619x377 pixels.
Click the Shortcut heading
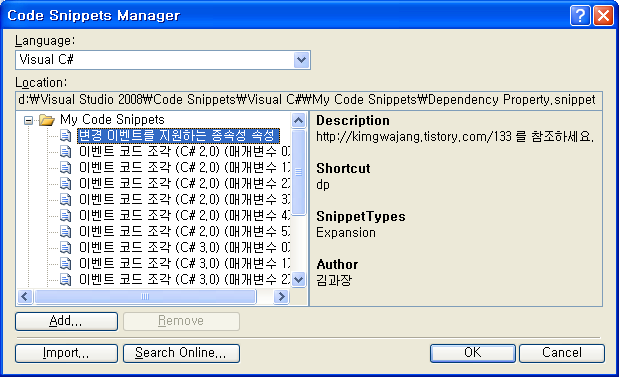point(343,169)
